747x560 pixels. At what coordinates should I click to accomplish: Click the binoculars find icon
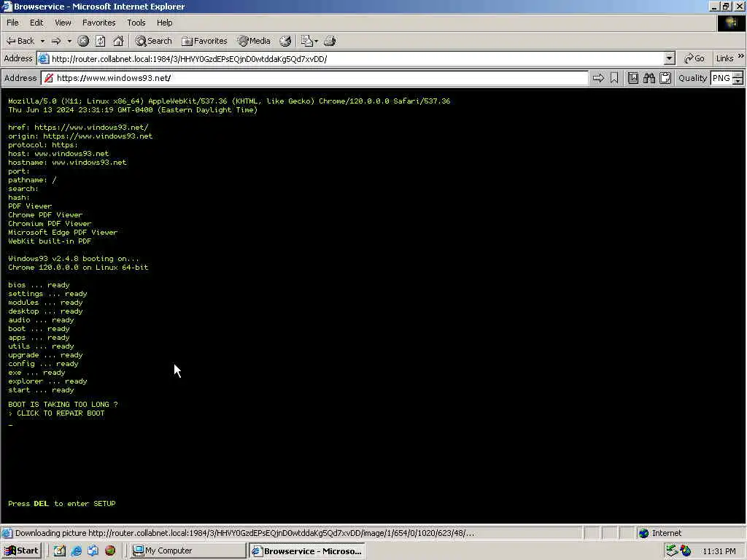tap(649, 78)
